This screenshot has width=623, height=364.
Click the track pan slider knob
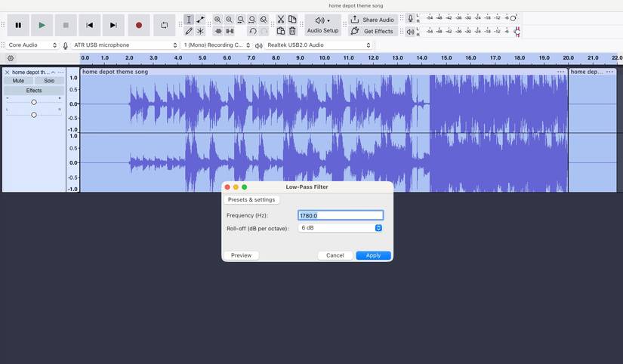[x=34, y=115]
